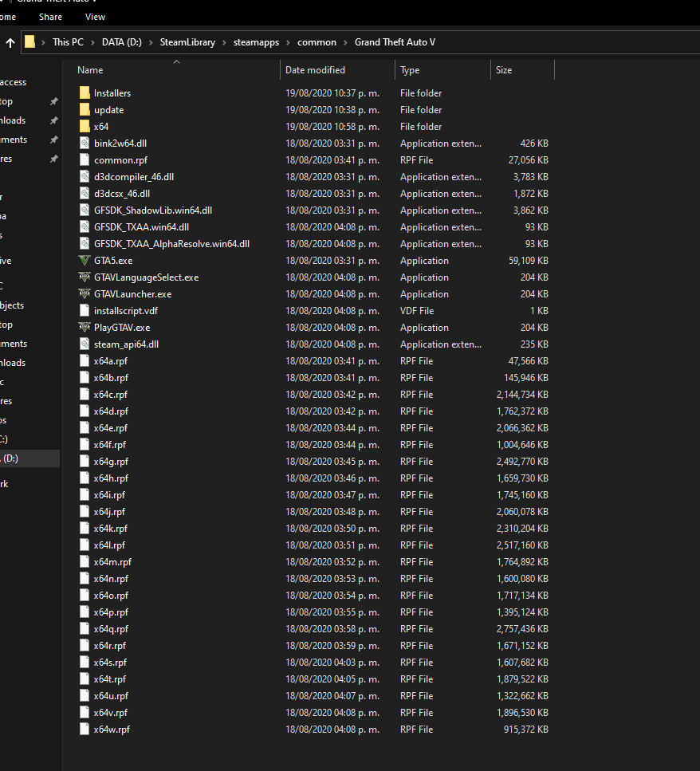Select the update folder row
The image size is (700, 771).
108,110
